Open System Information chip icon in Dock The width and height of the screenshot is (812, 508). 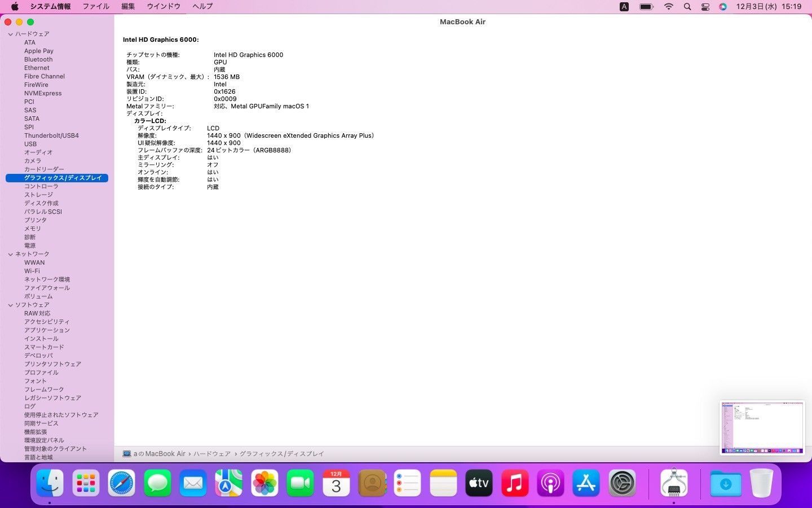coord(674,483)
